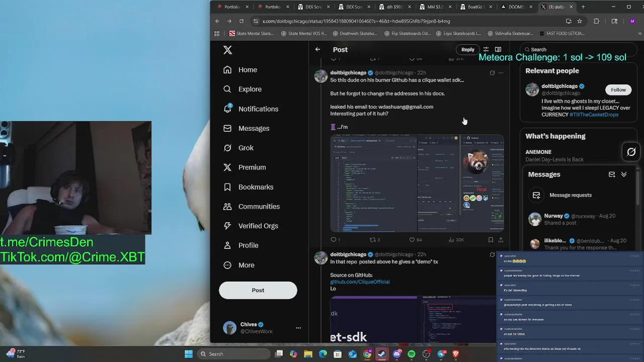644x362 pixels.
Task: Open the #TillTheCasketDrops hashtag
Action: tap(594, 115)
